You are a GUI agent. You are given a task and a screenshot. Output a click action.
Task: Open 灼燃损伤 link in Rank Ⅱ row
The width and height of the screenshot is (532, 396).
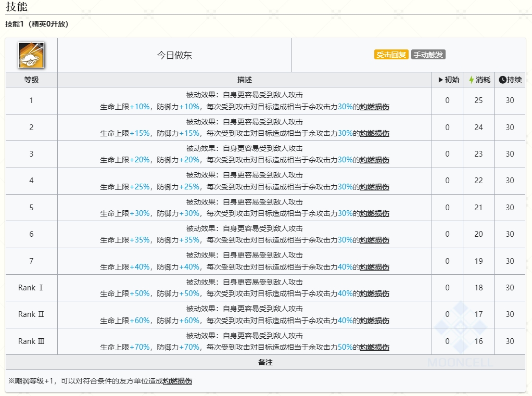tap(374, 321)
